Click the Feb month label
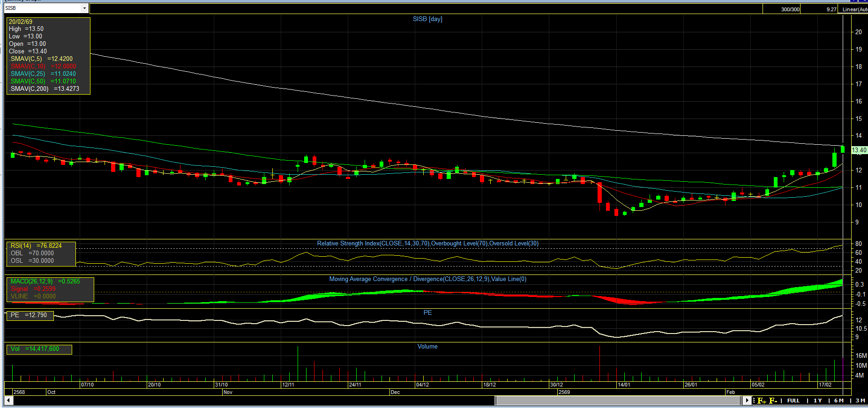The width and height of the screenshot is (868, 408). (x=731, y=392)
